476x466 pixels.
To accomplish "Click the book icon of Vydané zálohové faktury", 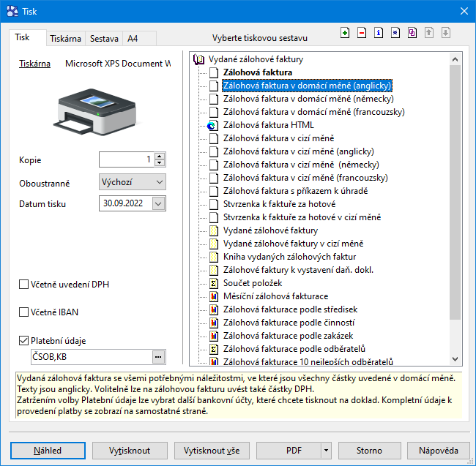I will click(x=199, y=59).
